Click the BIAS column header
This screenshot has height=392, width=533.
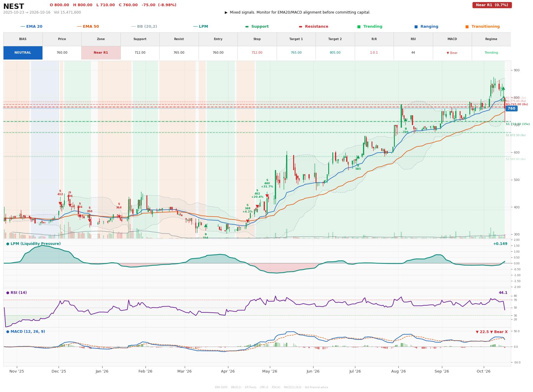23,39
